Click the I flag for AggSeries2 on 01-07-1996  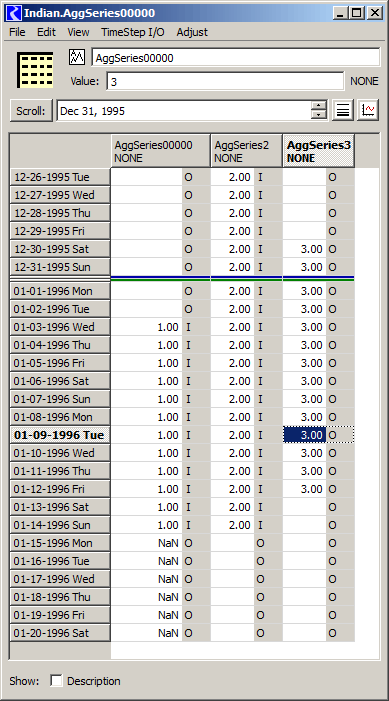[x=268, y=399]
